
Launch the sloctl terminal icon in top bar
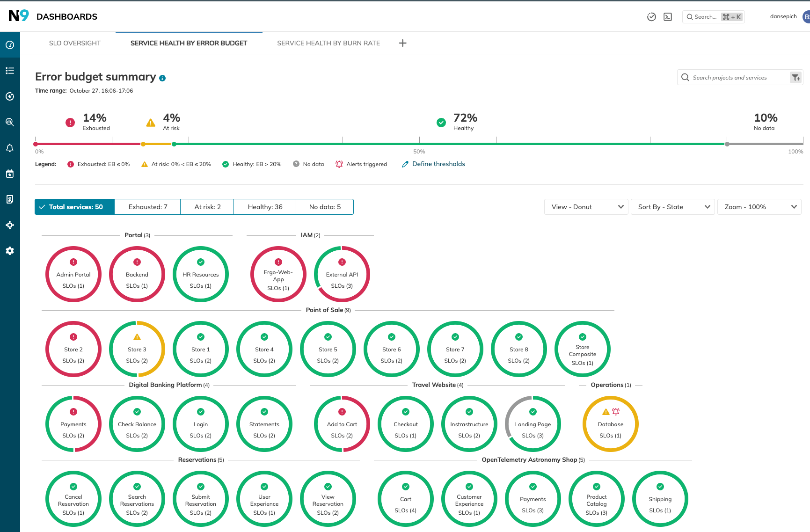coord(668,16)
